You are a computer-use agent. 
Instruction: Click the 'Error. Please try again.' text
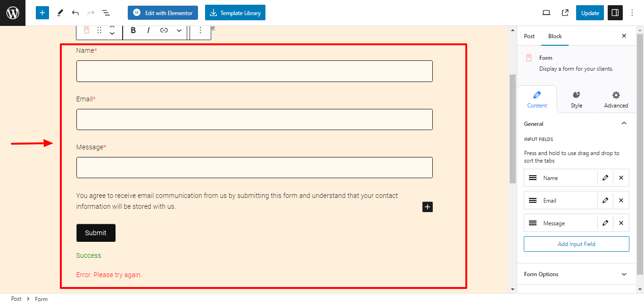(x=109, y=275)
